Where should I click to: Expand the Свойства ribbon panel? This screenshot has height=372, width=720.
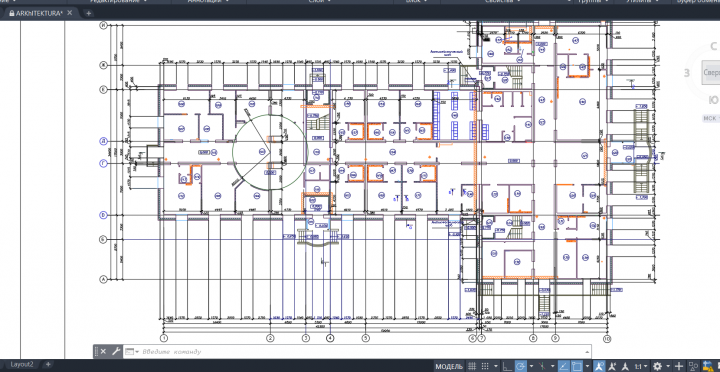[502, 1]
